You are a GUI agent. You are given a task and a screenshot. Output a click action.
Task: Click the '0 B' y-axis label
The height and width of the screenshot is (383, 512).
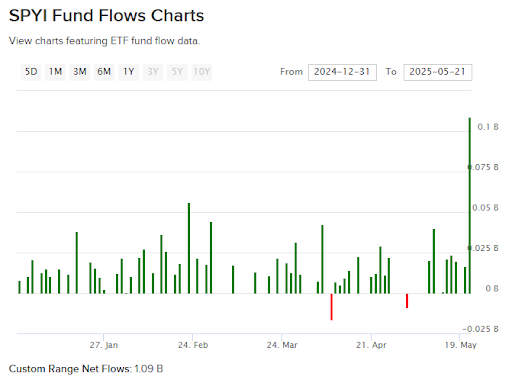point(492,288)
